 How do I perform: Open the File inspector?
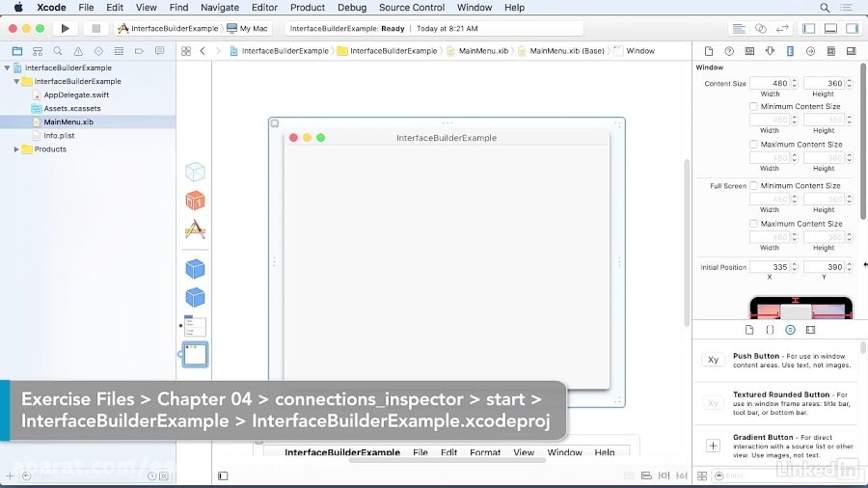click(x=709, y=51)
